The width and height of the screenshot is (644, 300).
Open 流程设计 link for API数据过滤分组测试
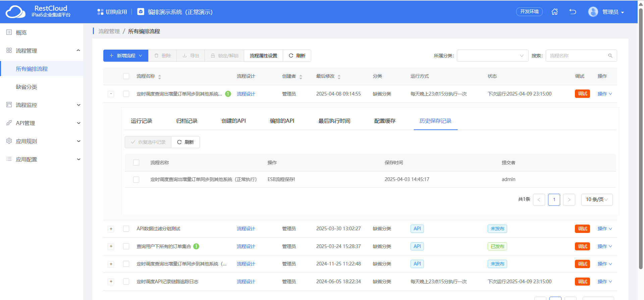pos(246,229)
